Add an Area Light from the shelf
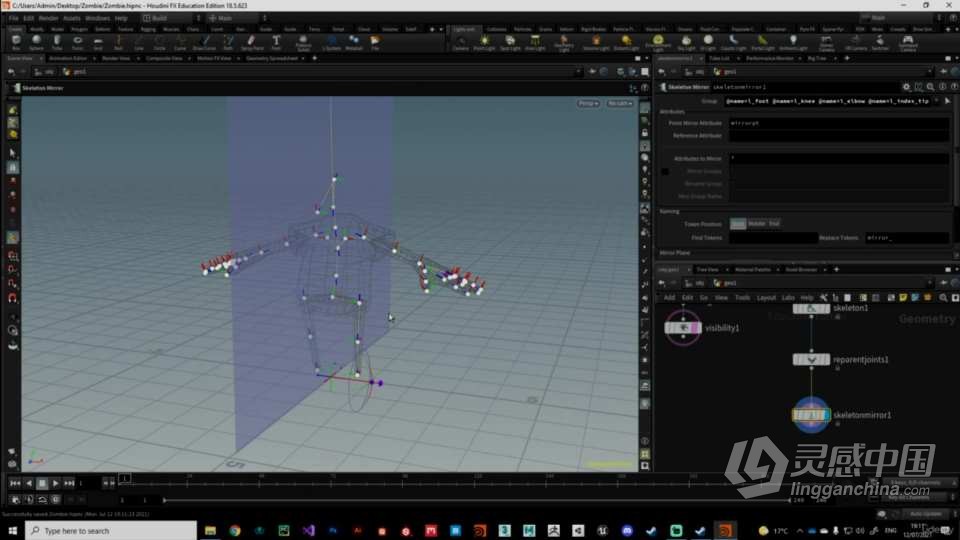 (x=535, y=42)
